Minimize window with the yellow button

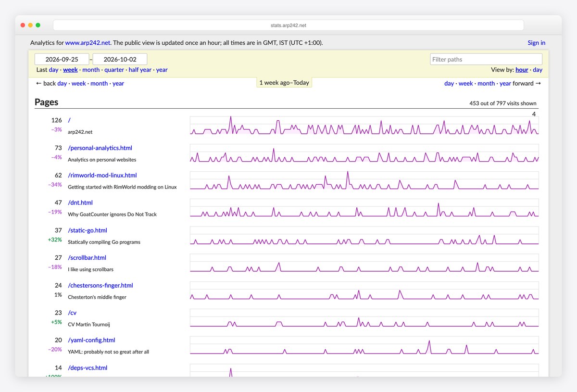tap(30, 25)
